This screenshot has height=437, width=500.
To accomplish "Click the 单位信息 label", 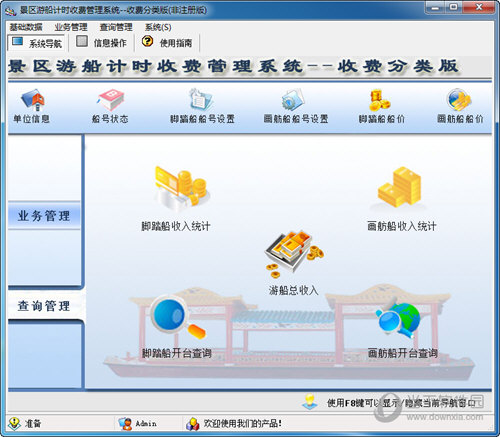I will pos(31,119).
